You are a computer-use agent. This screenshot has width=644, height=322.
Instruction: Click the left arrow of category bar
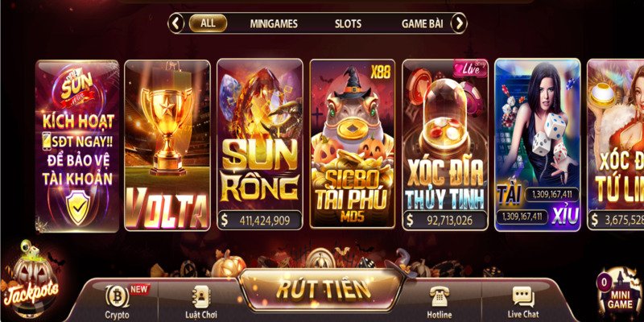click(175, 23)
